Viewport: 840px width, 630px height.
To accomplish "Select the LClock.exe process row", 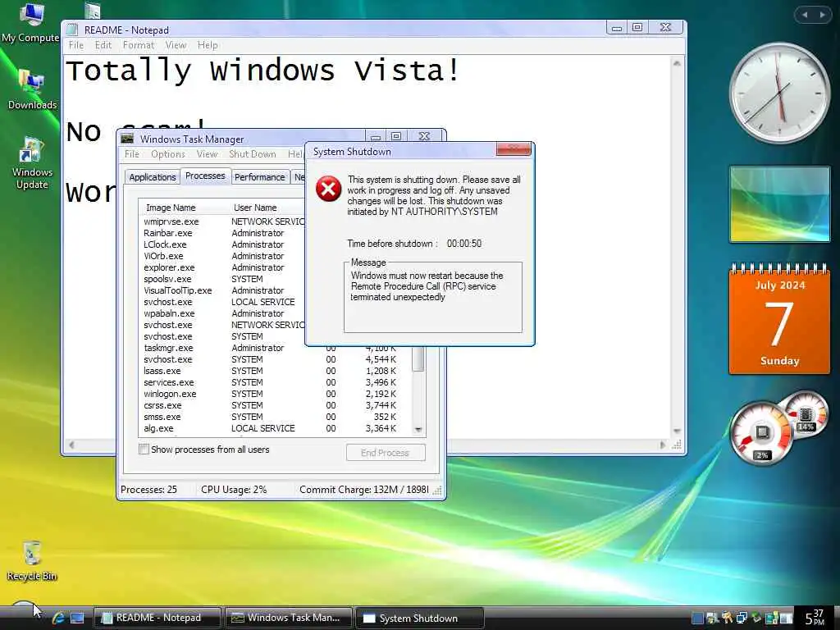I will click(221, 244).
